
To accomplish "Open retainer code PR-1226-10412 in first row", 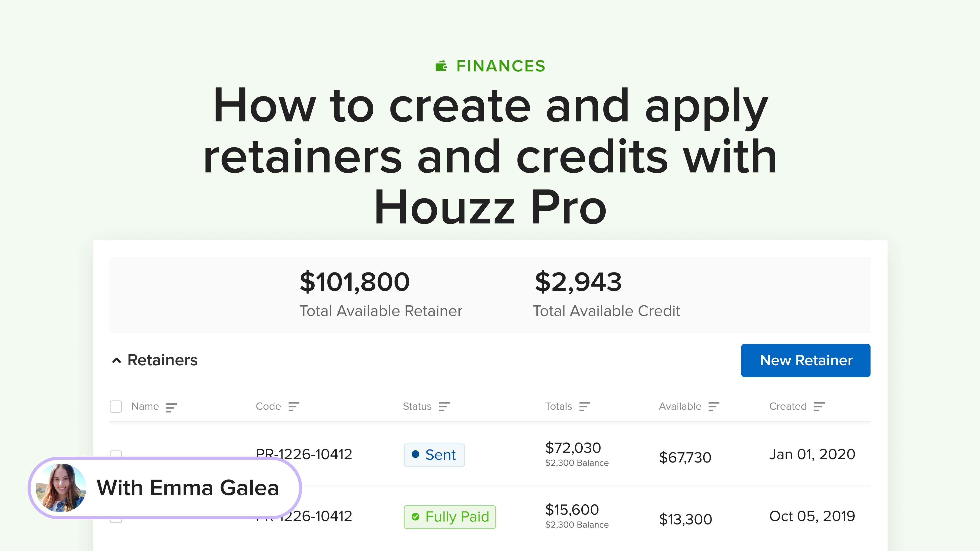I will pos(304,454).
